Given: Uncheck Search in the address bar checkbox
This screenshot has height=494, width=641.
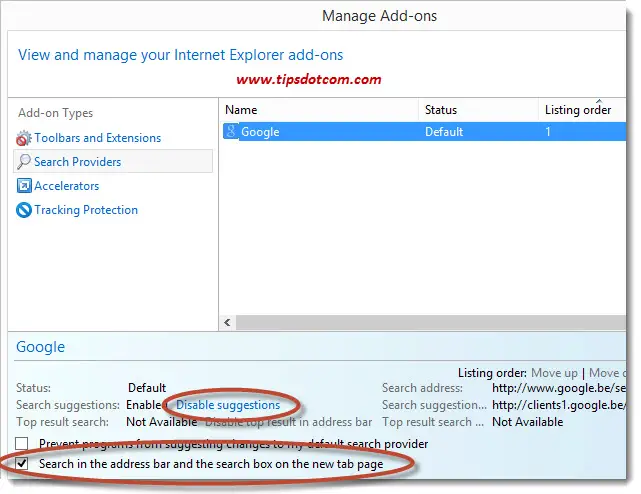Looking at the screenshot, I should tap(22, 463).
